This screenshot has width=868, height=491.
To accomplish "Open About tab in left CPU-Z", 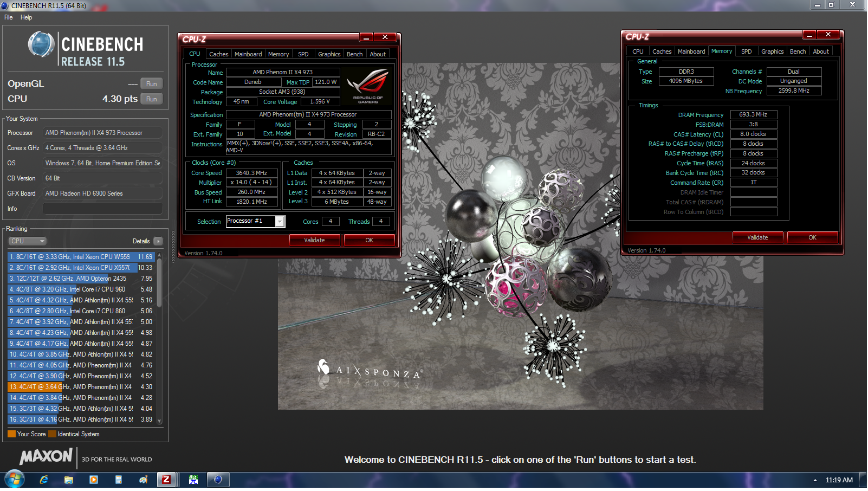I will tap(378, 54).
